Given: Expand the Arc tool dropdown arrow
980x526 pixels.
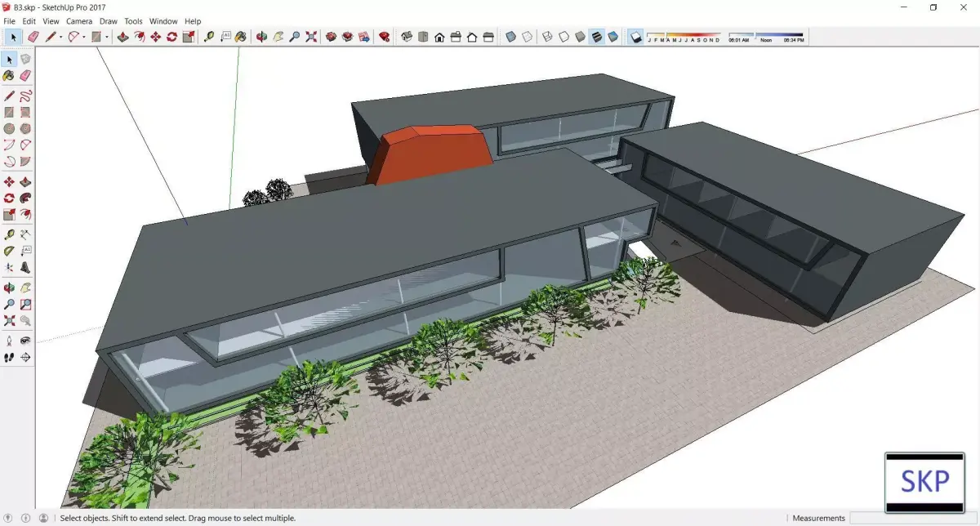Looking at the screenshot, I should click(85, 37).
